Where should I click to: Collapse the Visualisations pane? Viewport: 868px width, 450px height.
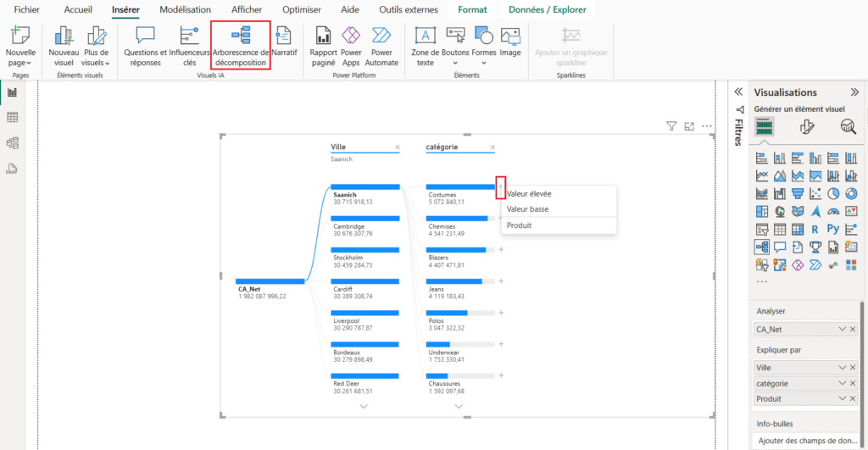tap(854, 92)
